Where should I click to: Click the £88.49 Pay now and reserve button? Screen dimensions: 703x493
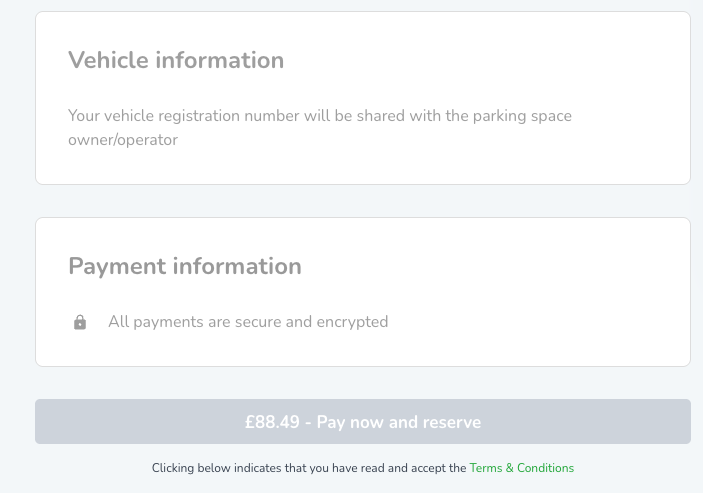(x=363, y=422)
